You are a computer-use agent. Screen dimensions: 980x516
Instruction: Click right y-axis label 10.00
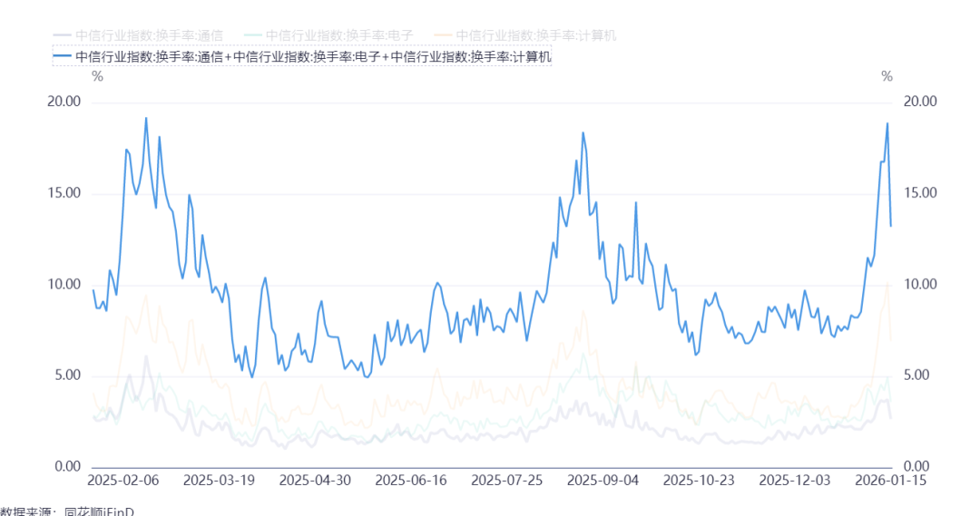point(920,284)
